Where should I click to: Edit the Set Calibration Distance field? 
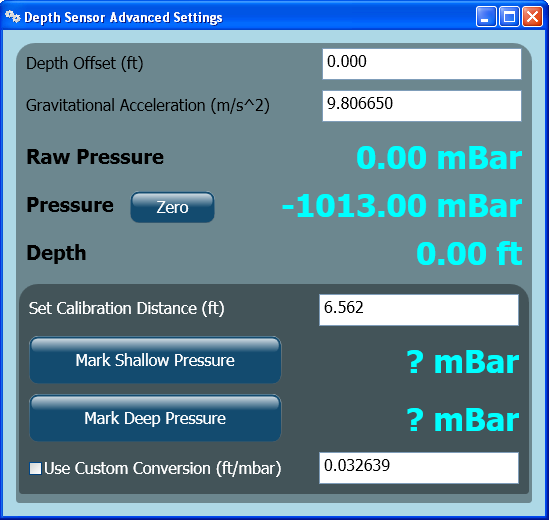coord(419,310)
